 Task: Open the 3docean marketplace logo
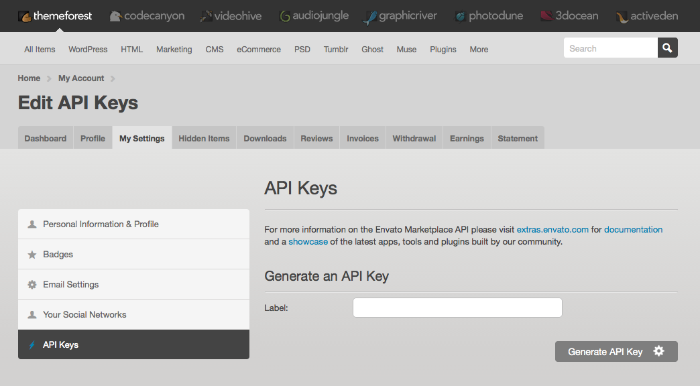(569, 16)
